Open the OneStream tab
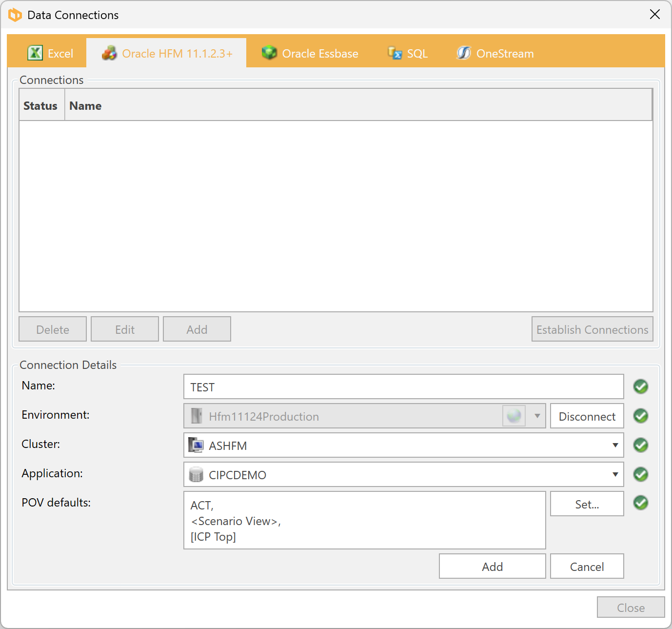The height and width of the screenshot is (629, 672). coord(495,53)
